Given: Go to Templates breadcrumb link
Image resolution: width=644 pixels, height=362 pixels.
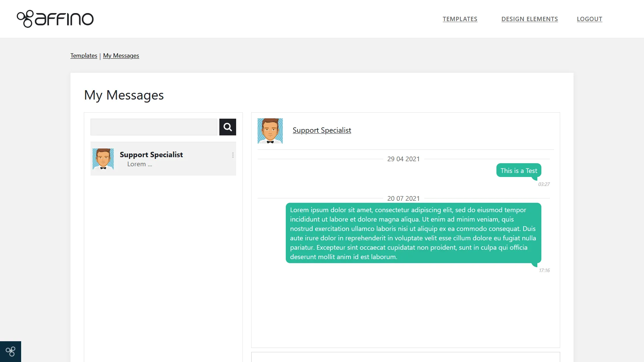Looking at the screenshot, I should coord(84,56).
